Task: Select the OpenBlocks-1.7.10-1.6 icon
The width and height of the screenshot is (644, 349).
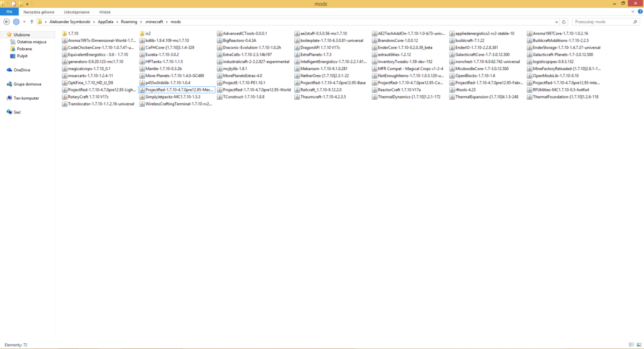Action: click(x=452, y=75)
